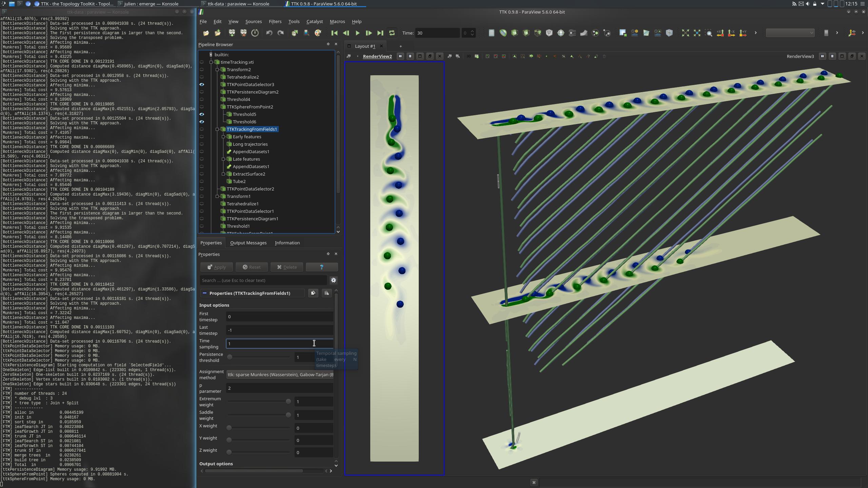Open the Edit color map palette icon
This screenshot has height=488, width=868.
click(x=318, y=33)
